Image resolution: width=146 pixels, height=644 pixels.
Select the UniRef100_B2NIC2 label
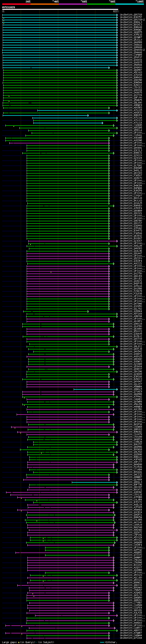131,85
